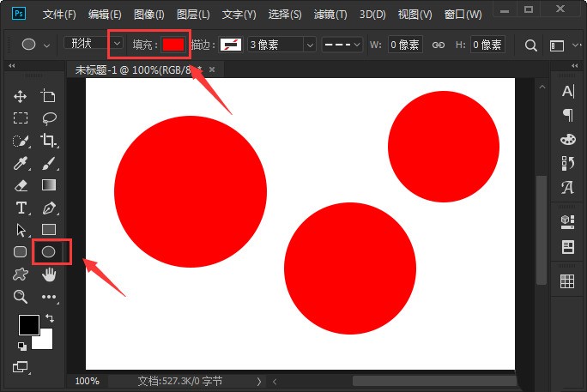Open the 滤镜(T) menu
This screenshot has height=392, width=587.
point(330,15)
